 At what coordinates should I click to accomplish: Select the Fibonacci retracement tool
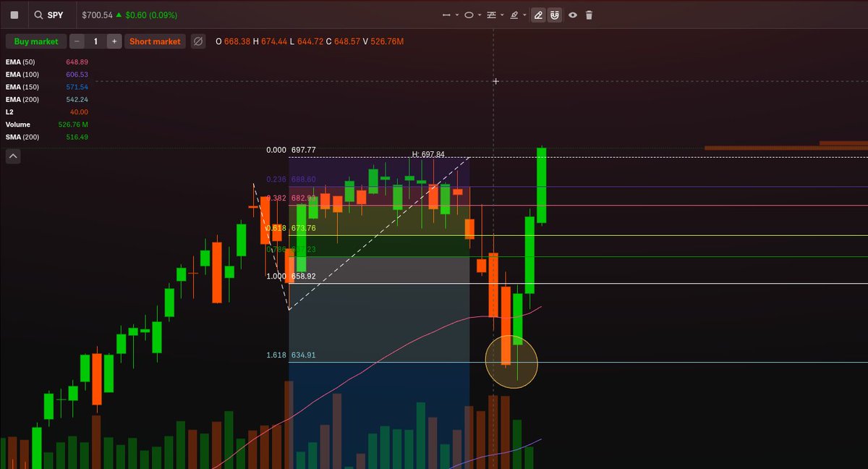[492, 14]
